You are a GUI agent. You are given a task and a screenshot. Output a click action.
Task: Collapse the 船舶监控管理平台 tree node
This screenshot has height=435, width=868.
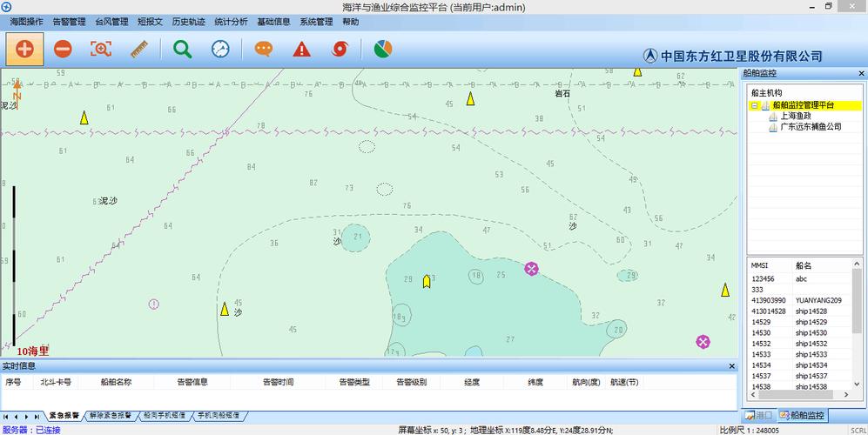point(754,105)
